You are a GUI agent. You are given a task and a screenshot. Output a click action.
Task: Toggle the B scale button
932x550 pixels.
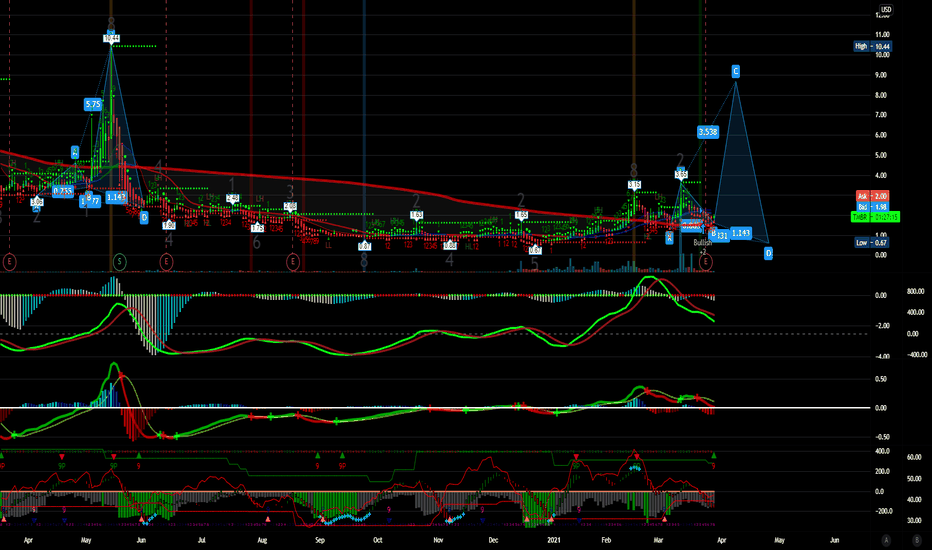tap(916, 540)
